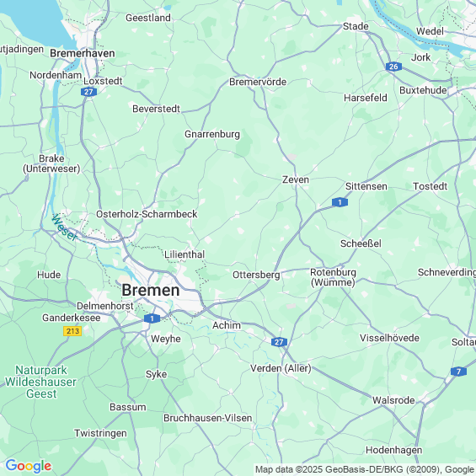Click the A7 shield near Walsrode
The height and width of the screenshot is (476, 476).
(x=458, y=372)
